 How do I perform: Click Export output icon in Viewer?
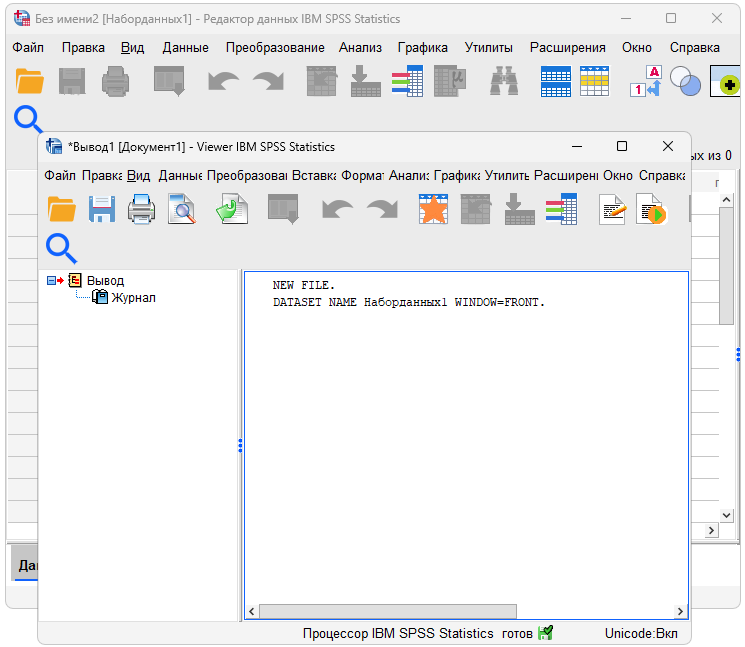pyautogui.click(x=232, y=209)
